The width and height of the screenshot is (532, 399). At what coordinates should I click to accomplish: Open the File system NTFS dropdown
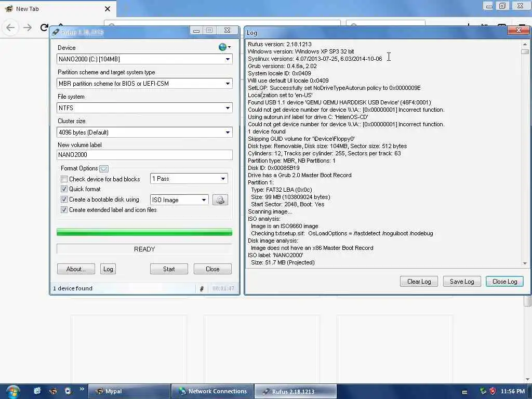pos(144,108)
